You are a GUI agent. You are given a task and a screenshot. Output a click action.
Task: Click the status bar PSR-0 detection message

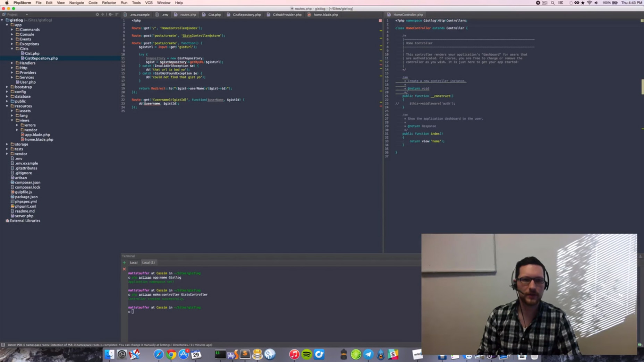(110, 345)
